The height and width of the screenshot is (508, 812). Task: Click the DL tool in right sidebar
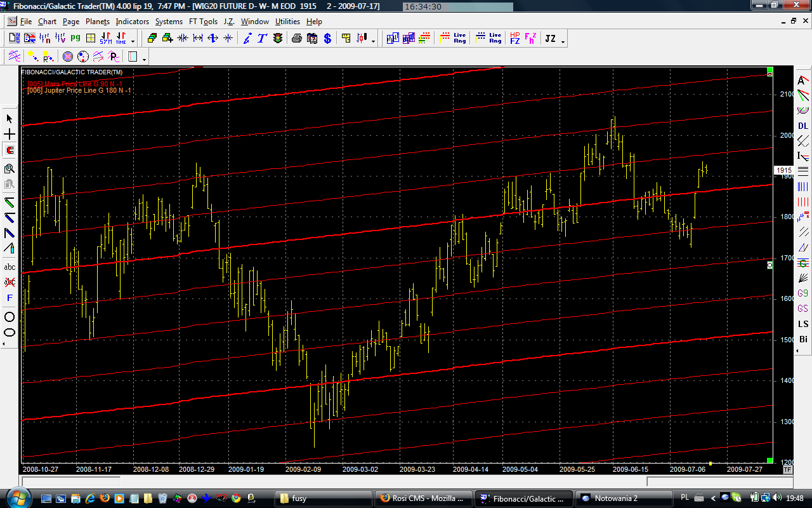pos(803,126)
